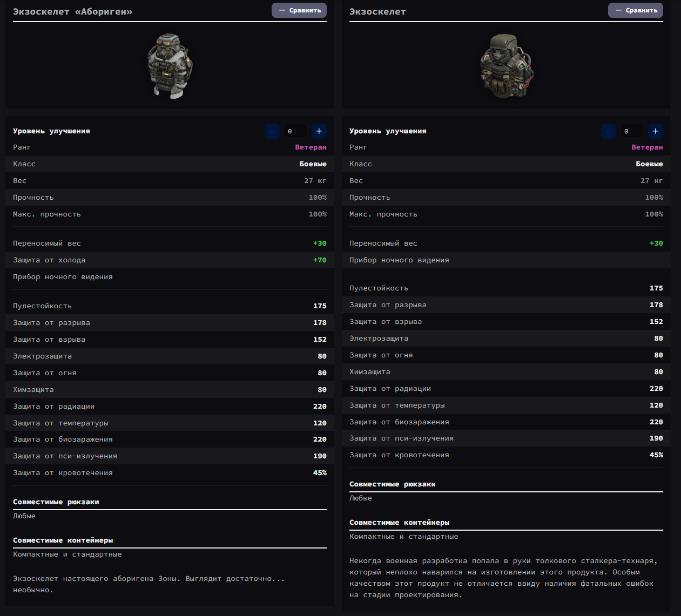
Task: Click 27 кг weight value in «Абориген» card
Action: coord(315,181)
